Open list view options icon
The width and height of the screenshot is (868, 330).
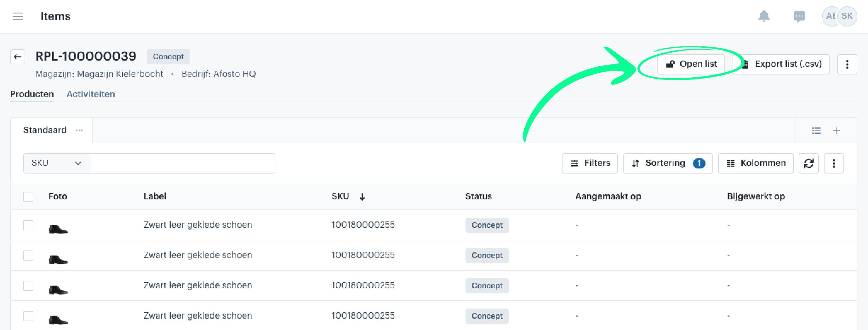(x=816, y=131)
